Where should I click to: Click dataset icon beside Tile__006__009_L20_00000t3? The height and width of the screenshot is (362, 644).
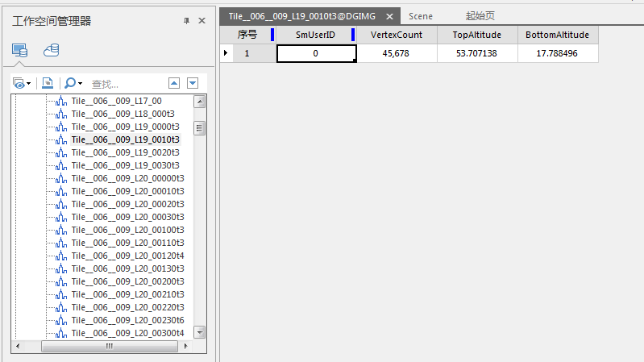tap(61, 178)
